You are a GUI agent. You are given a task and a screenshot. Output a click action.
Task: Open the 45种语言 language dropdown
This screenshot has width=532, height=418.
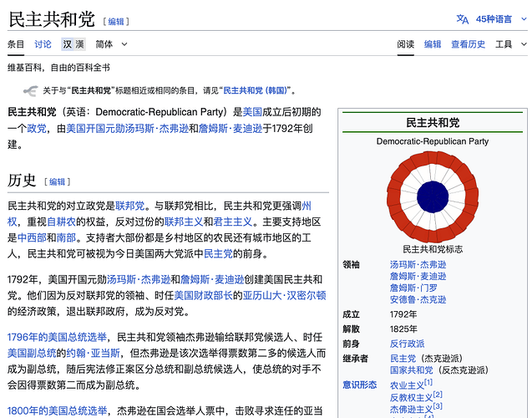[x=494, y=18]
